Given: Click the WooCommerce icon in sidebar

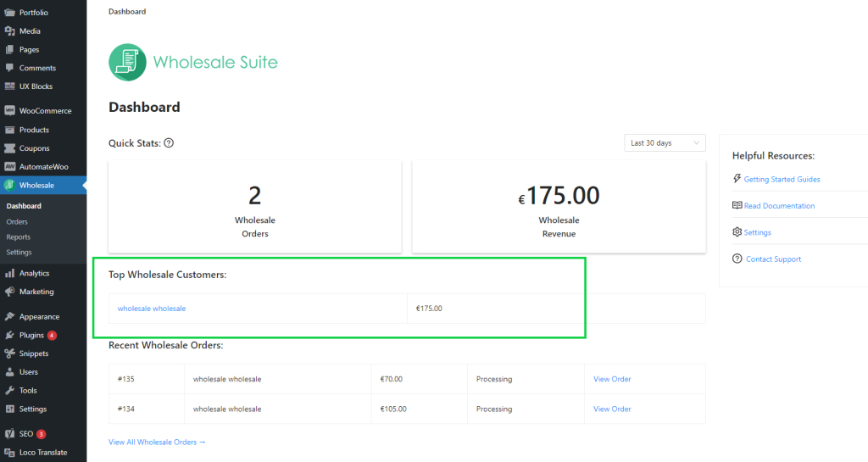Looking at the screenshot, I should (x=9, y=111).
